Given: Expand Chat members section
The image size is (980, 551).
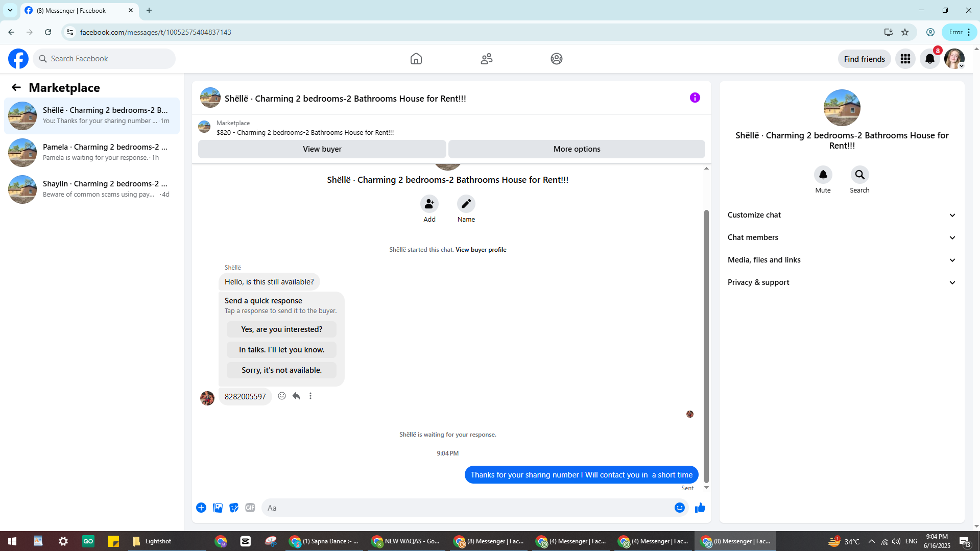Looking at the screenshot, I should click(842, 237).
